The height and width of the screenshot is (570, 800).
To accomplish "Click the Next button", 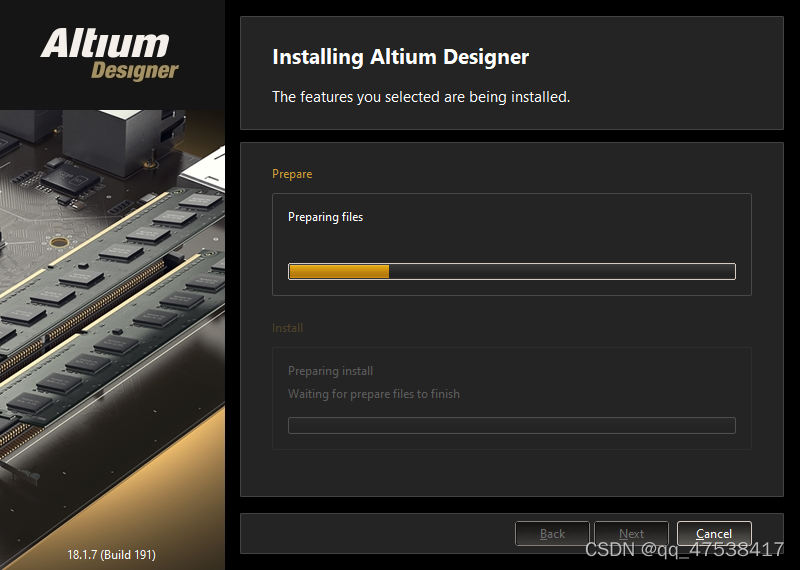I will coord(631,533).
